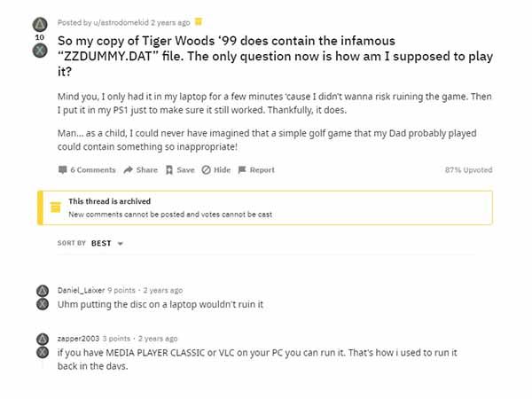
Task: Save the post
Action: click(179, 169)
